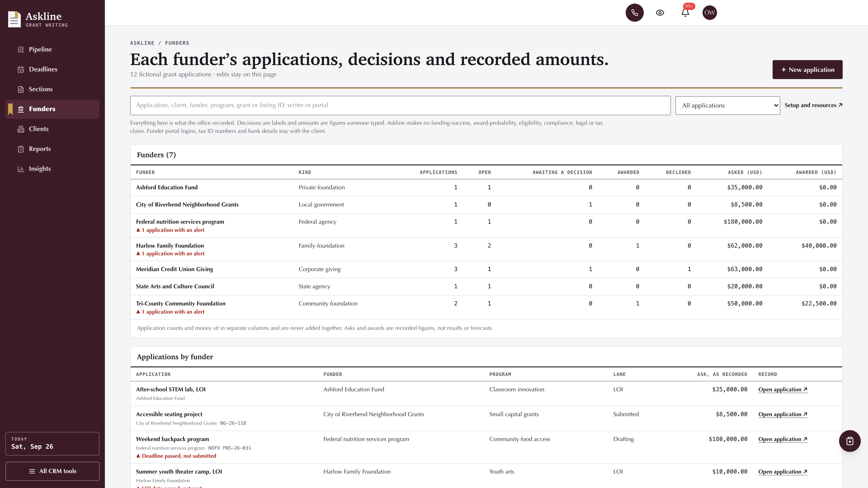This screenshot has width=868, height=488.
Task: Click the alert triangle under Harlow Family Foundation
Action: pyautogui.click(x=138, y=253)
